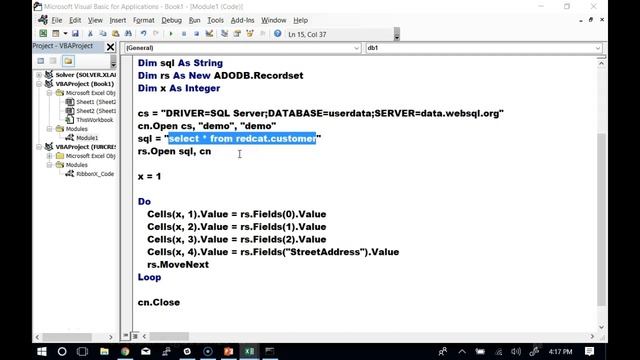
Task: Click the Reset stop icon
Action: [196, 34]
